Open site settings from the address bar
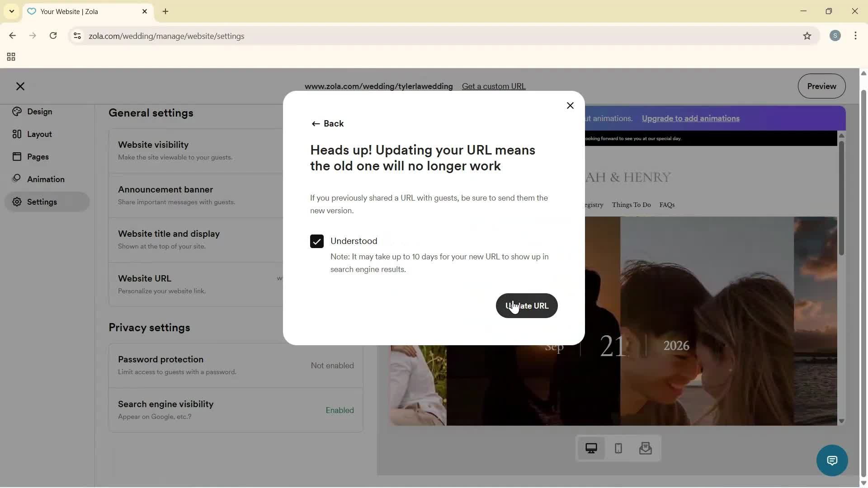 coord(77,36)
